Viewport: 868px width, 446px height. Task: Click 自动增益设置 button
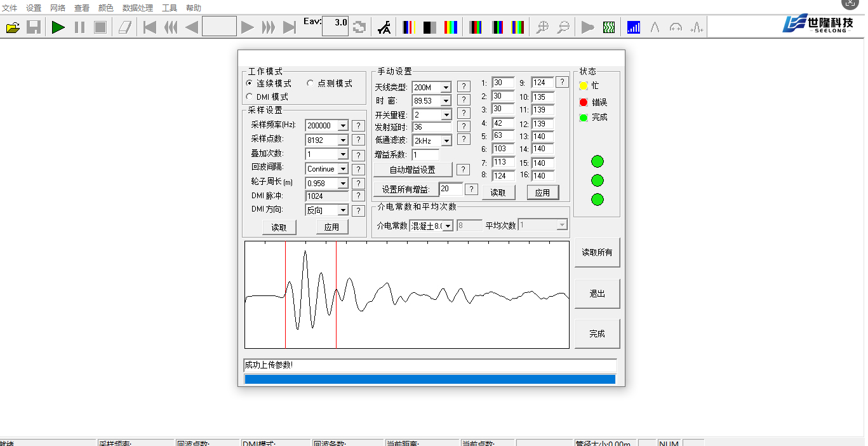click(413, 170)
